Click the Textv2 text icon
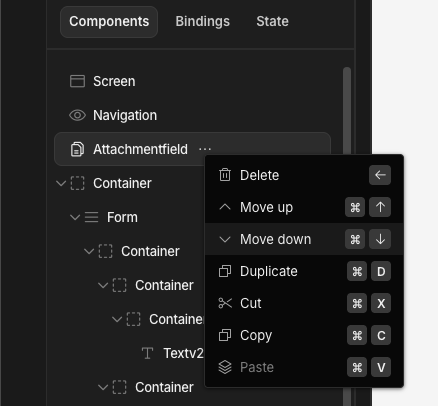Viewport: 438px width, 406px height. (147, 353)
